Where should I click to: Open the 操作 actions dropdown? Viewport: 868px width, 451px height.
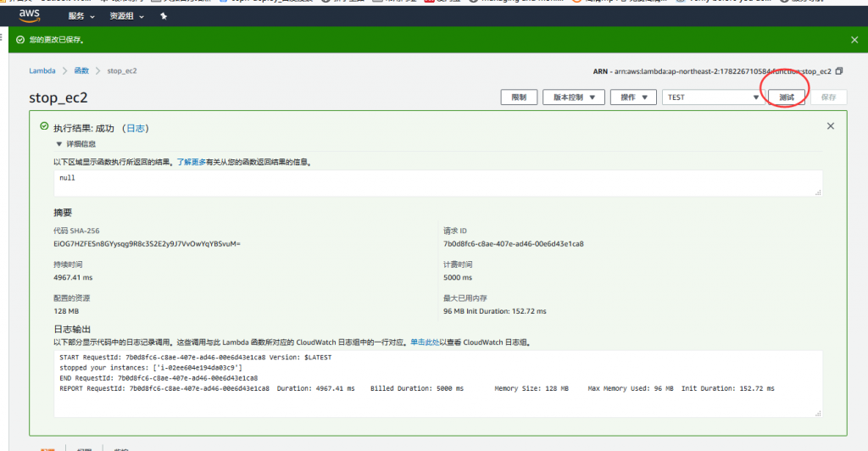tap(633, 97)
